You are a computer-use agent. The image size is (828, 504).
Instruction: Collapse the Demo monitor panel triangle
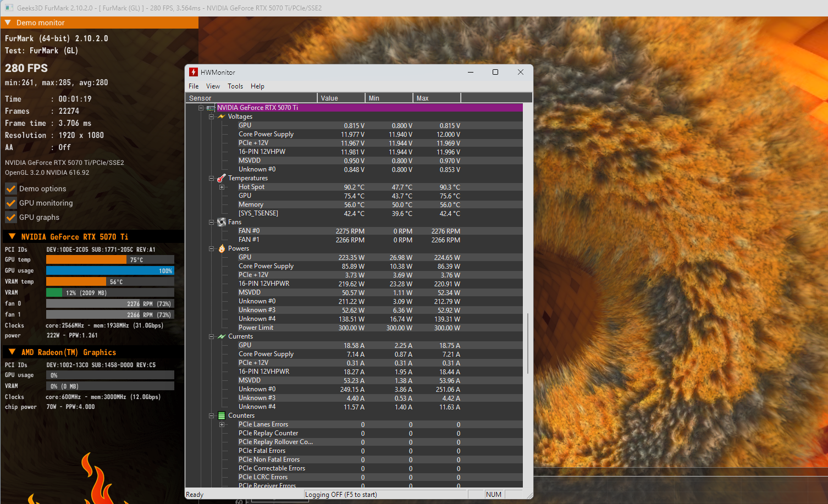point(8,23)
